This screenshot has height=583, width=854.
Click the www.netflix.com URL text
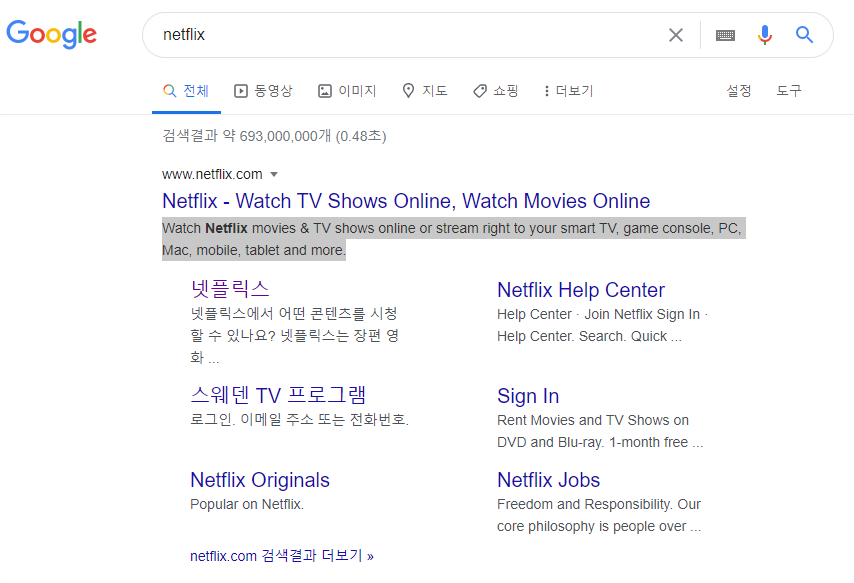click(x=212, y=174)
